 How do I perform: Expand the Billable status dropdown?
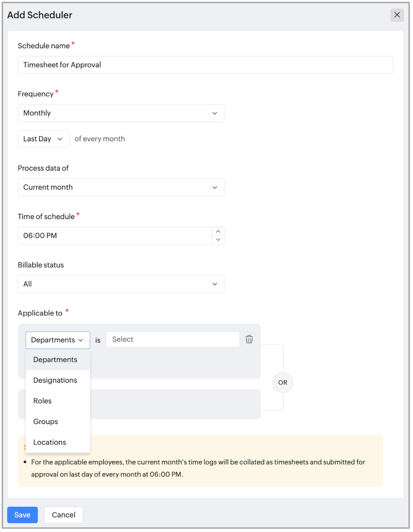tap(121, 284)
